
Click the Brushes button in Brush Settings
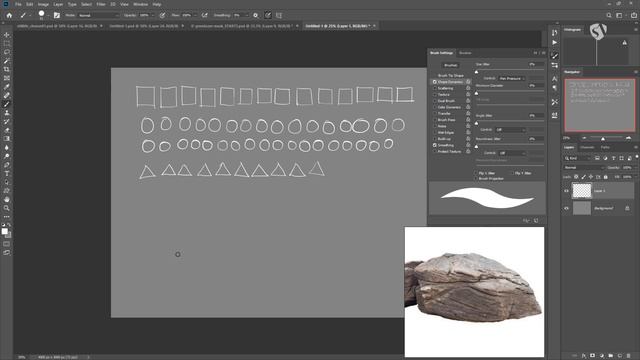451,65
